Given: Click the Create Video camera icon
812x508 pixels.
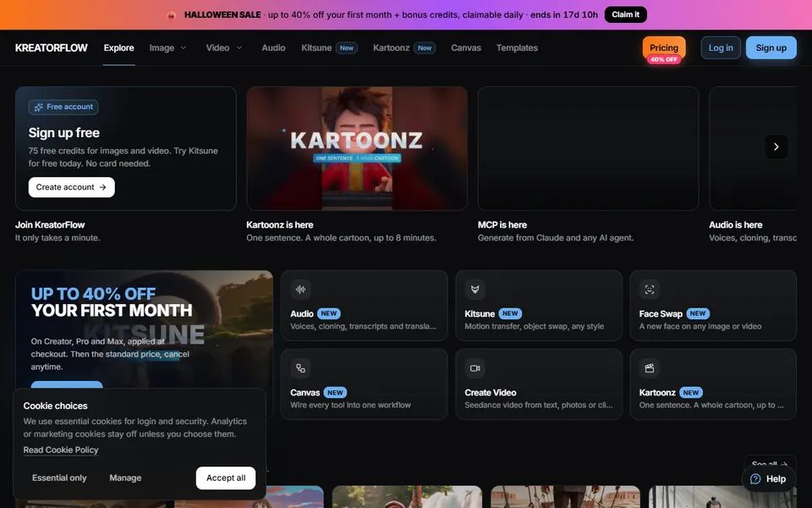Looking at the screenshot, I should [x=475, y=368].
